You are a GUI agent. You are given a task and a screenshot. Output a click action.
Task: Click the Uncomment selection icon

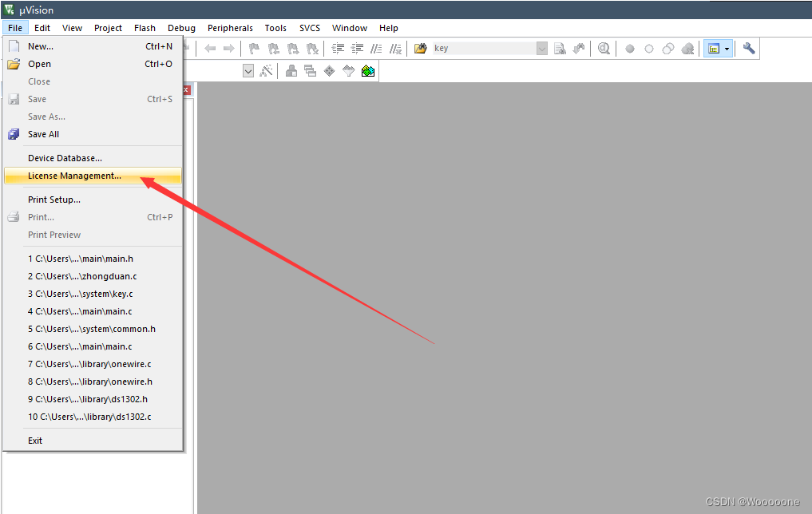click(396, 49)
